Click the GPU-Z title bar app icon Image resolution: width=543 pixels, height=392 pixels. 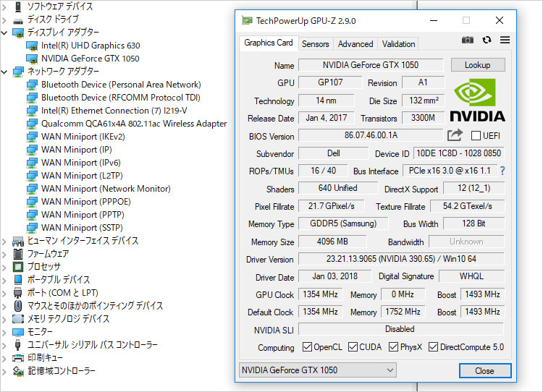[247, 20]
